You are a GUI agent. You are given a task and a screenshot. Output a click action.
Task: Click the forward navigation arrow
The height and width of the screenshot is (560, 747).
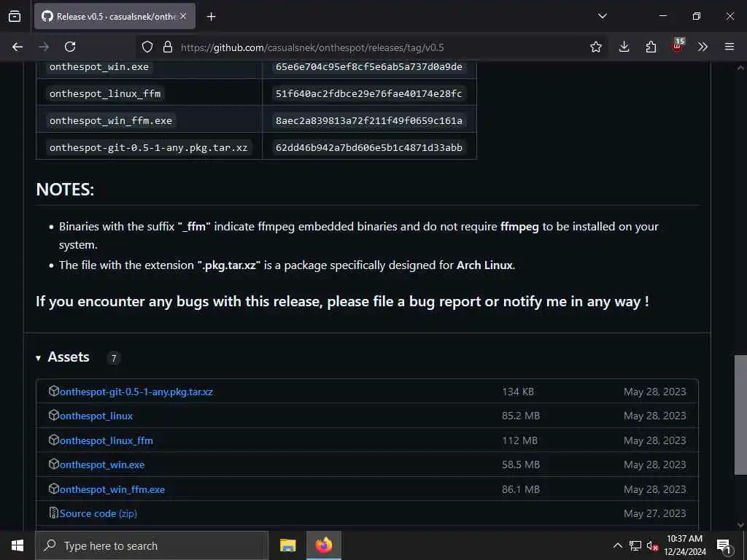[x=44, y=47]
